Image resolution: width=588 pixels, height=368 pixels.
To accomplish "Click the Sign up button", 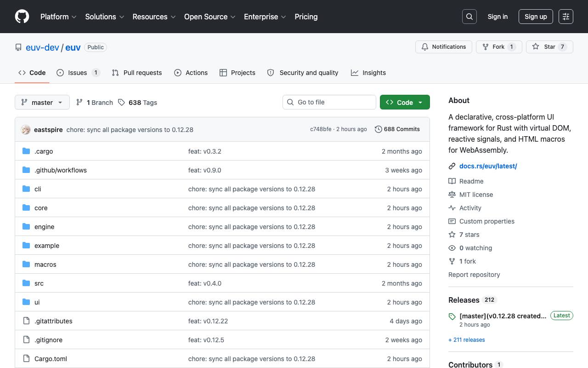I will [536, 17].
